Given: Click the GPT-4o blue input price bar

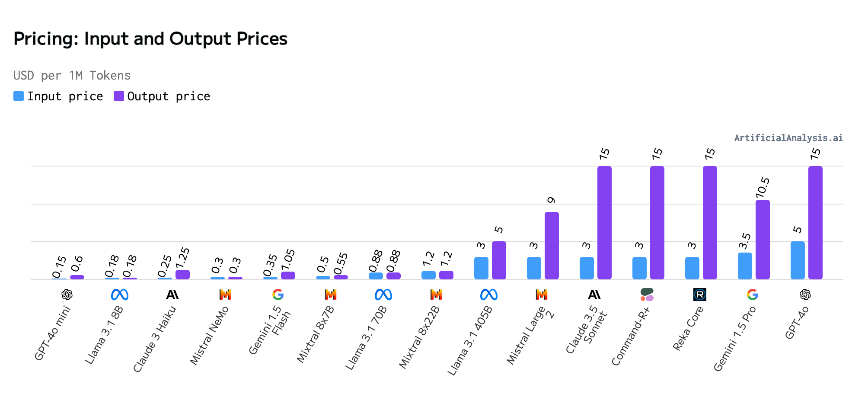Looking at the screenshot, I should tap(798, 260).
